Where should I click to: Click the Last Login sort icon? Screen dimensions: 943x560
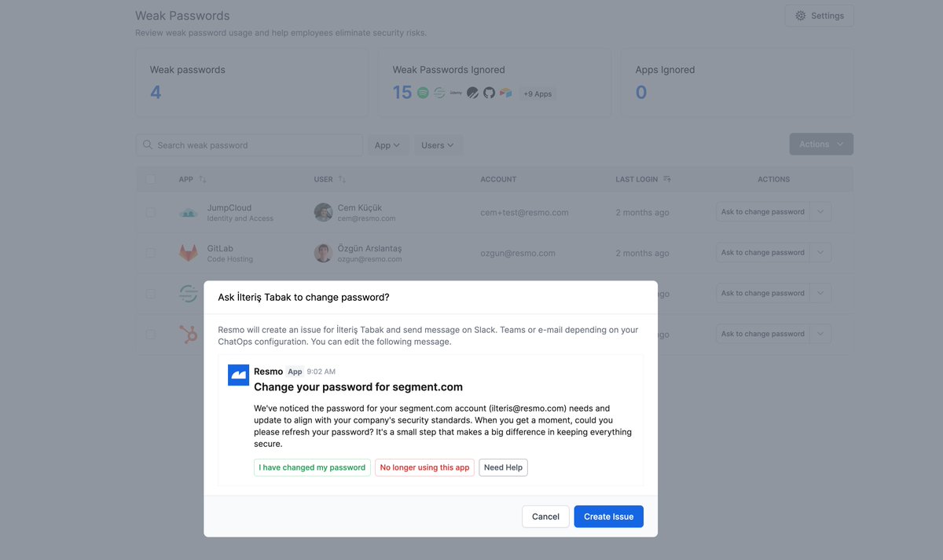667,179
